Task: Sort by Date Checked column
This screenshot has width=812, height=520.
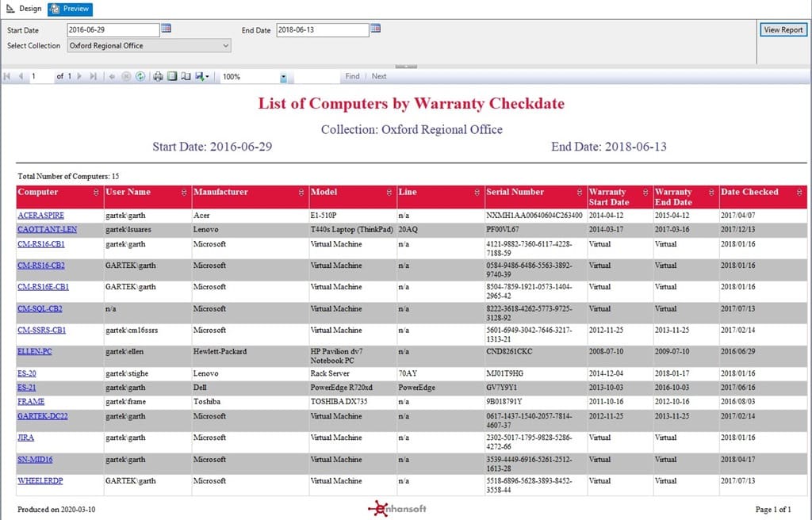Action: 799,192
